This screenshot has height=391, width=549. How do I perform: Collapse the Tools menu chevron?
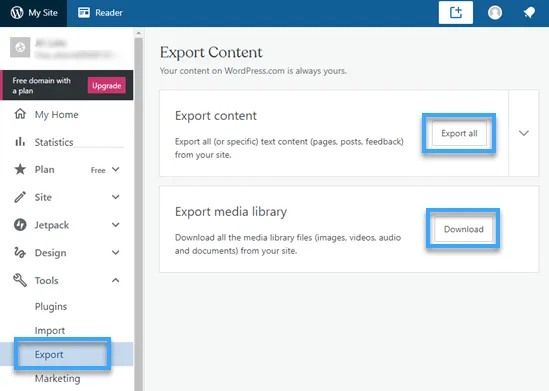click(116, 280)
